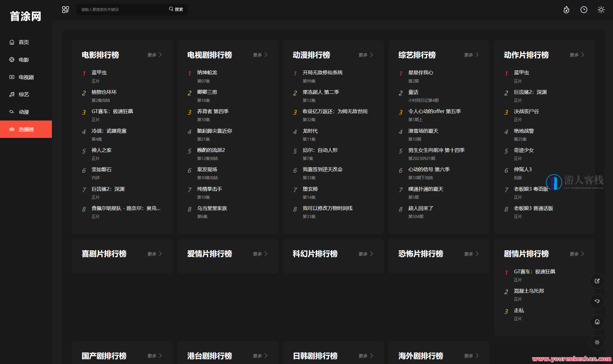
Task: Click the search keyword input field
Action: pyautogui.click(x=121, y=10)
